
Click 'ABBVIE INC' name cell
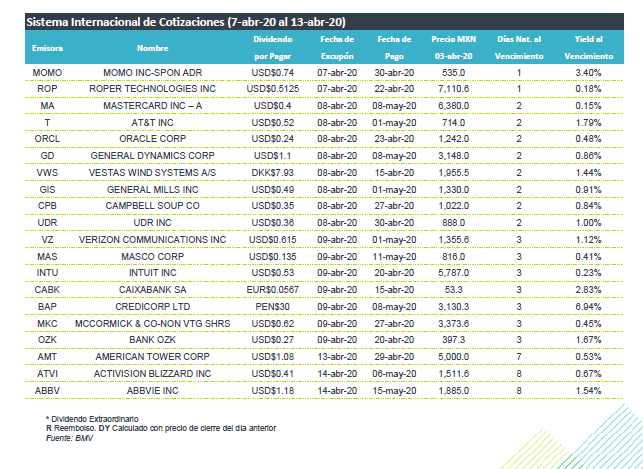153,391
